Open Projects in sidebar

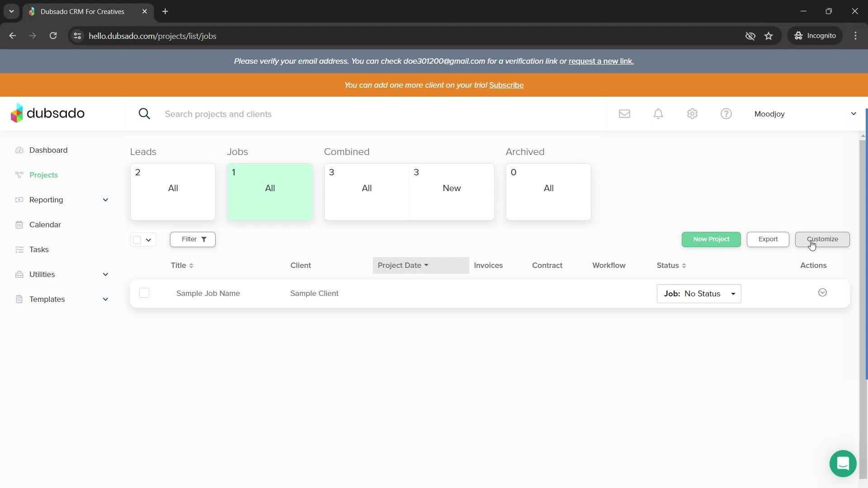pos(43,175)
